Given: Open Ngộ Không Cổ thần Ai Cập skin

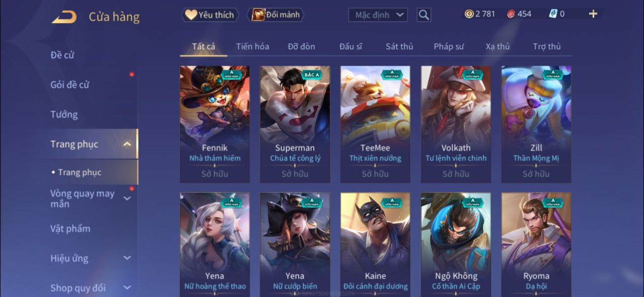Looking at the screenshot, I should [456, 244].
